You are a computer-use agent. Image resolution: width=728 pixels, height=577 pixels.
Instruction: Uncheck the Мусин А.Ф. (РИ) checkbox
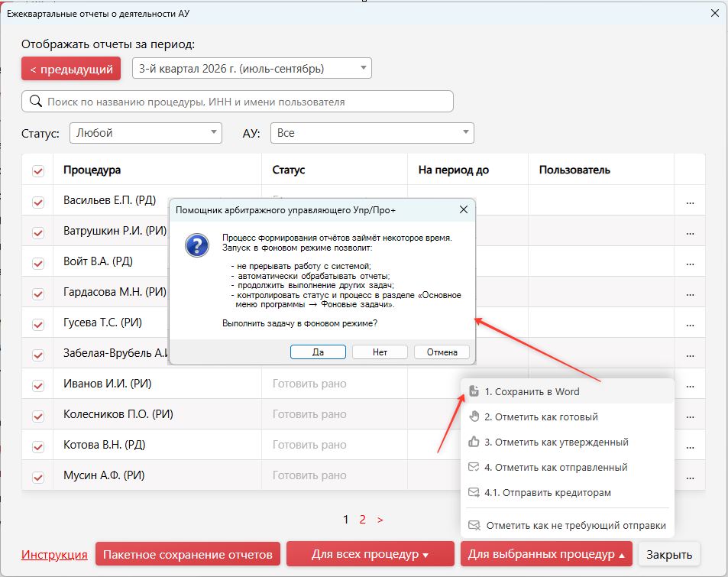pyautogui.click(x=38, y=477)
